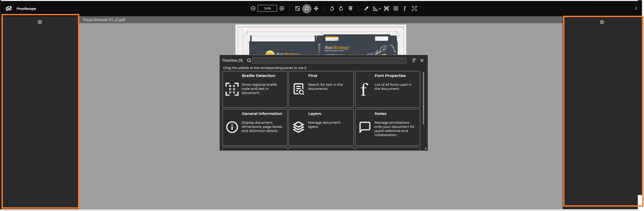Click the fit-to-window icon in toolbar

coord(297,9)
